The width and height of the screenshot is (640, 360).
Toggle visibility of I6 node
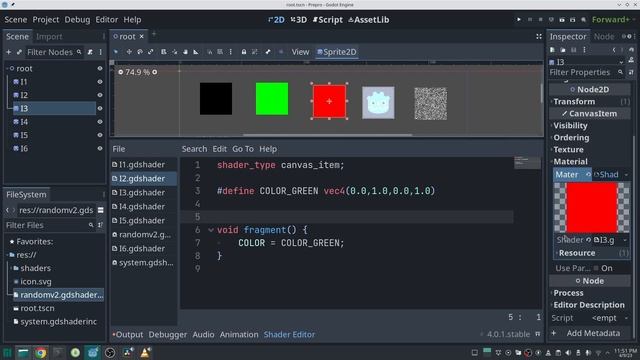(x=100, y=149)
